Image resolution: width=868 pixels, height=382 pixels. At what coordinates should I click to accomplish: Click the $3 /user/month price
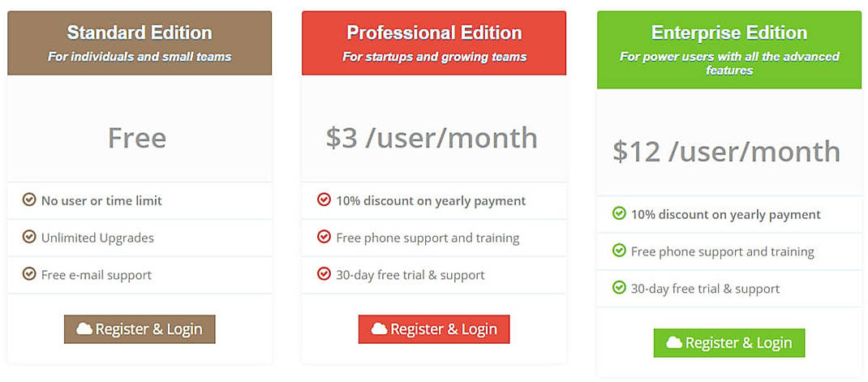pyautogui.click(x=432, y=138)
